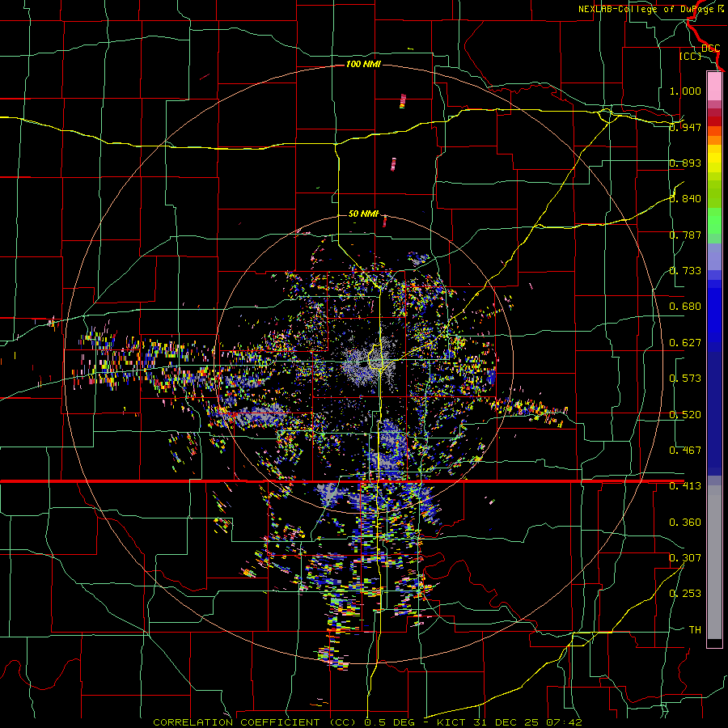
Task: Click the 0.573 scale value
Action: (x=685, y=379)
